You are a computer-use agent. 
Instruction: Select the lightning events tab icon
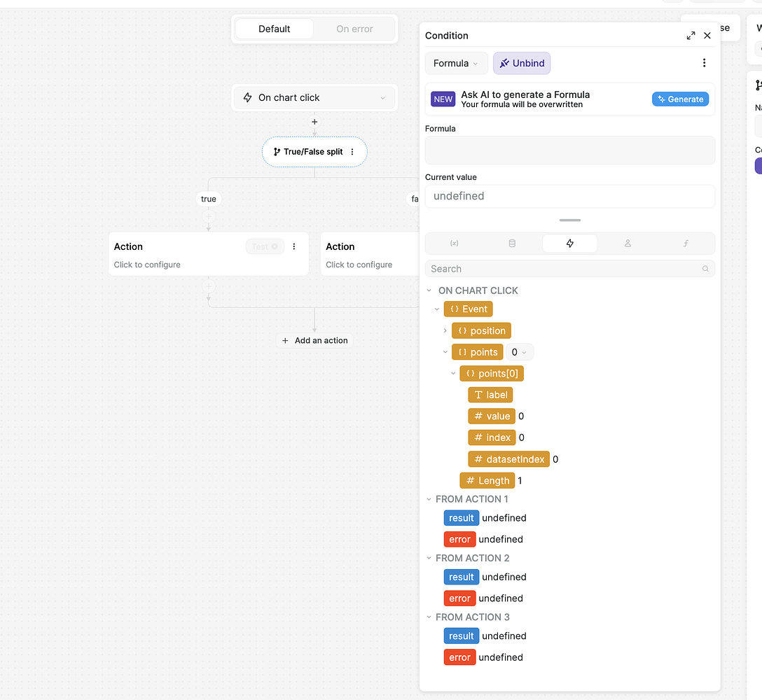coord(569,242)
